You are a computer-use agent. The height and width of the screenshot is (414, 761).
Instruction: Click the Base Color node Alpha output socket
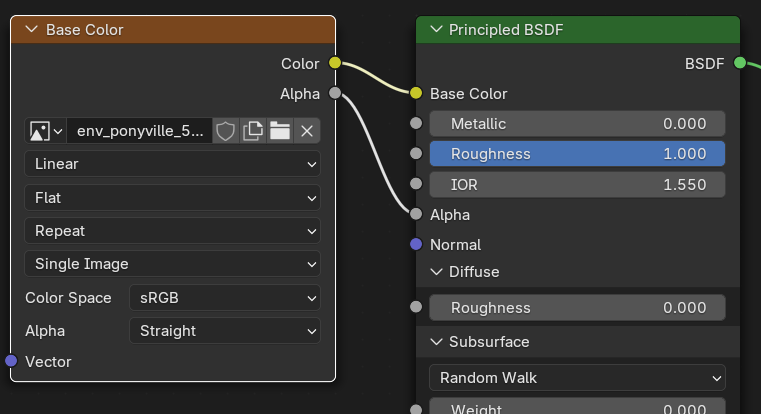tap(335, 93)
